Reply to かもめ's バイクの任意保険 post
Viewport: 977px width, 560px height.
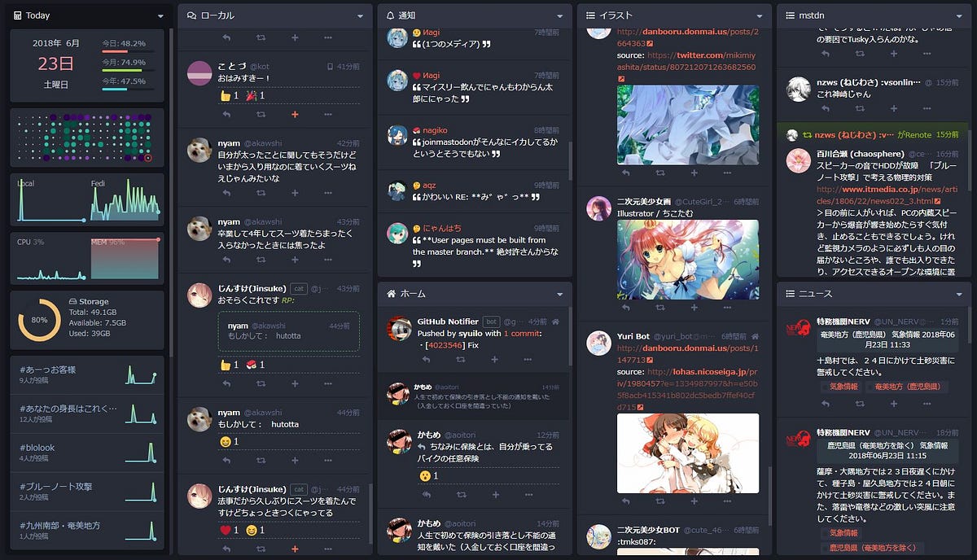[427, 495]
